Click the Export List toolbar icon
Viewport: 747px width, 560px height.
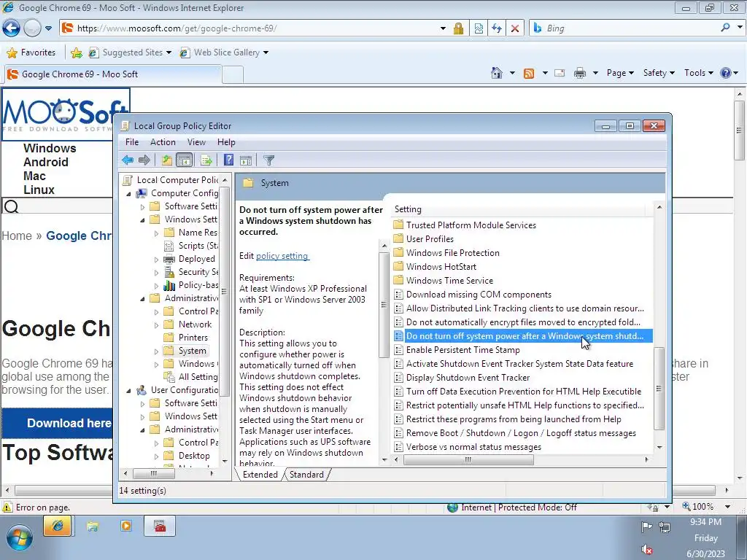pyautogui.click(x=206, y=160)
